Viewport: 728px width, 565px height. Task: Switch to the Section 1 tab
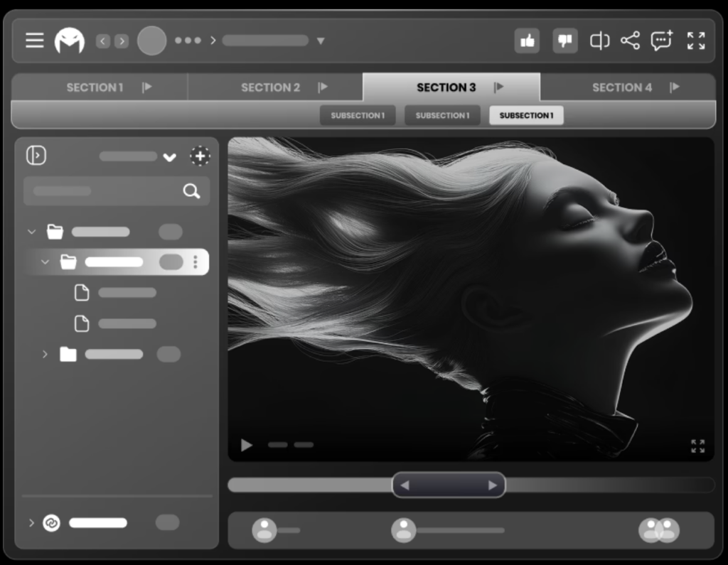point(95,87)
